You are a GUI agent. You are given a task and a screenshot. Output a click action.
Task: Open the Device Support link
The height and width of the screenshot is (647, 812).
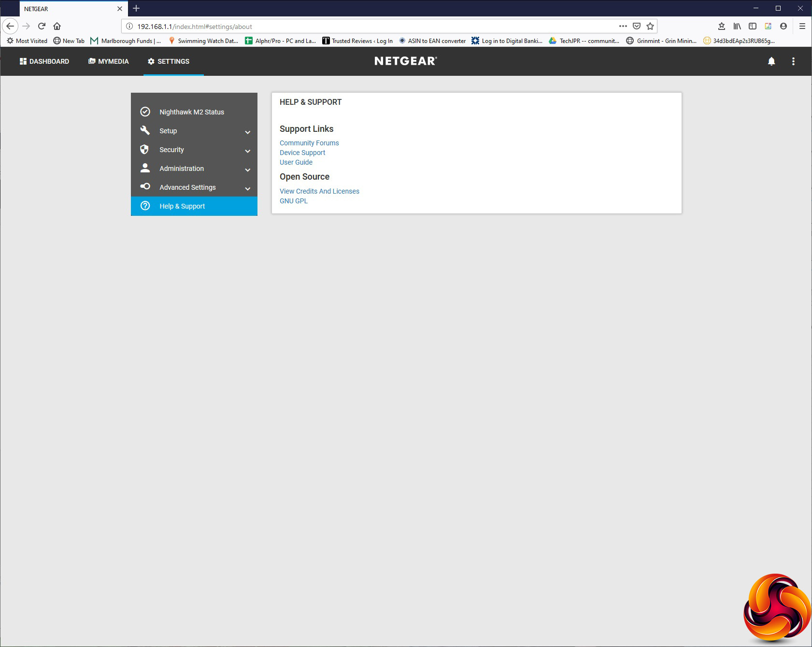(302, 153)
